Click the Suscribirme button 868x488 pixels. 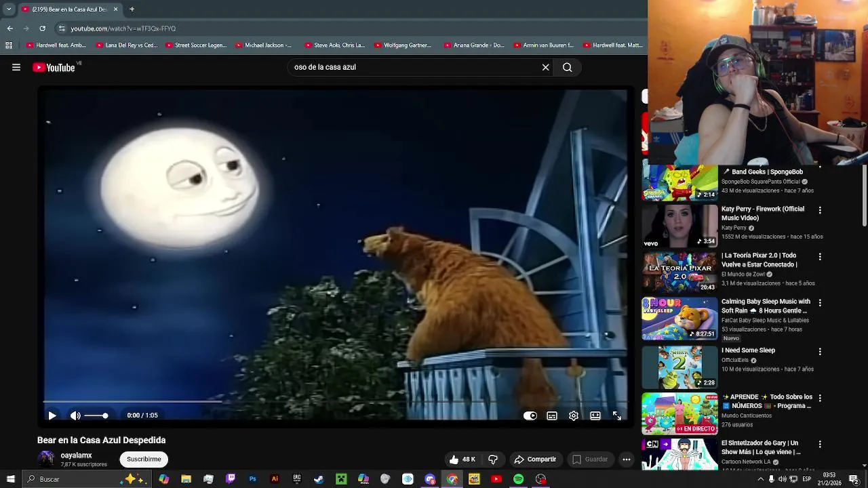point(144,459)
